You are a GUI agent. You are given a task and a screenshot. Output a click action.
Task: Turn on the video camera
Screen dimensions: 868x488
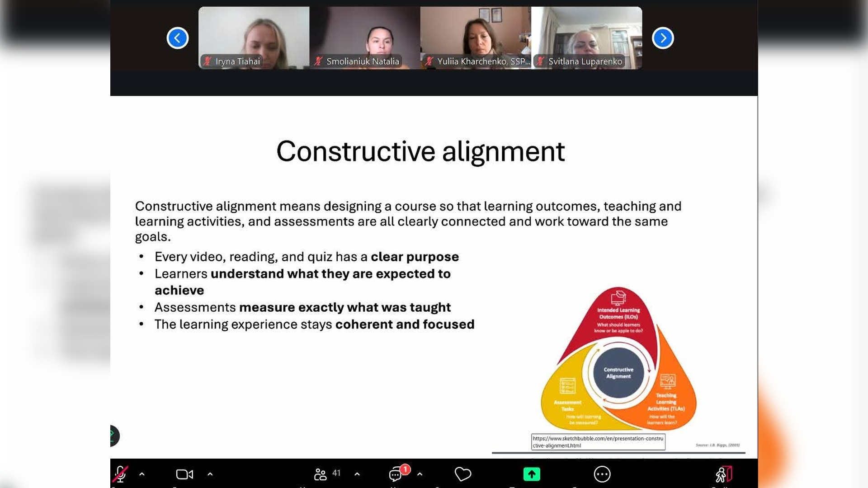click(x=184, y=474)
